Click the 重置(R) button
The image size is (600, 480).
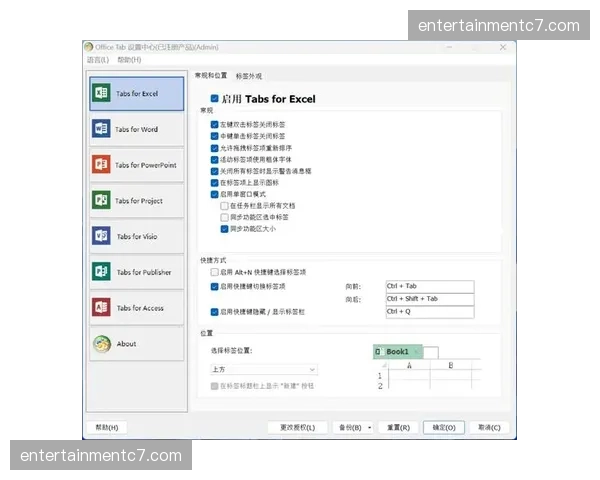click(399, 428)
